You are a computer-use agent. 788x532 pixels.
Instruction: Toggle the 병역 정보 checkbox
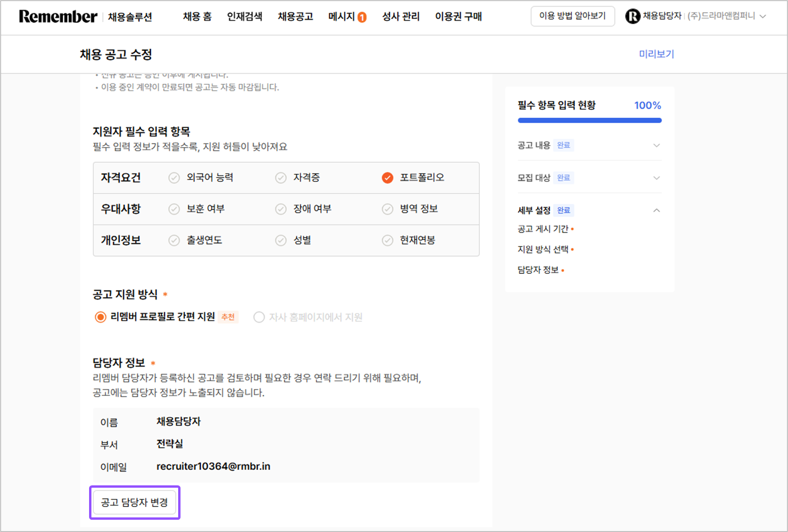(x=387, y=209)
